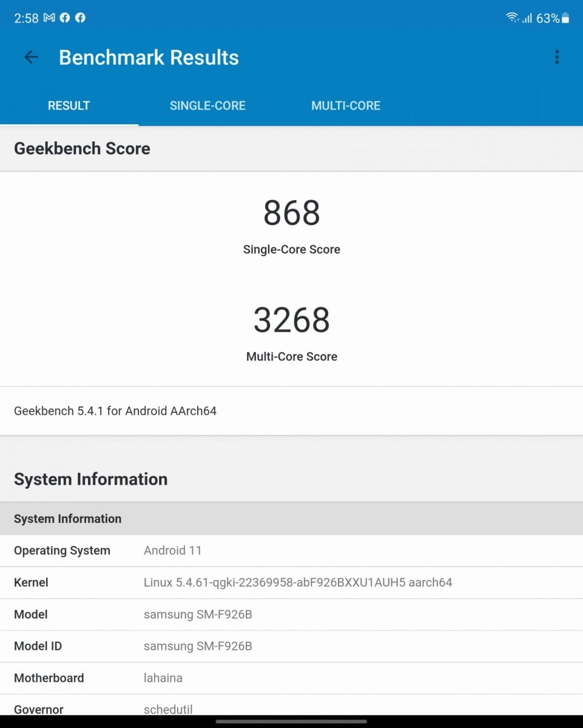Tap the Model ID label
Image resolution: width=583 pixels, height=728 pixels.
[38, 646]
